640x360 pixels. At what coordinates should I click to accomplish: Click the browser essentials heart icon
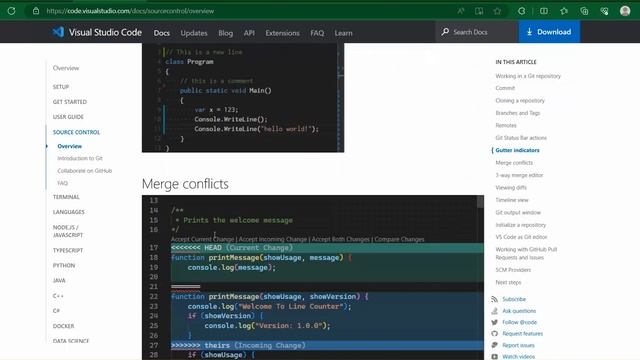[604, 11]
